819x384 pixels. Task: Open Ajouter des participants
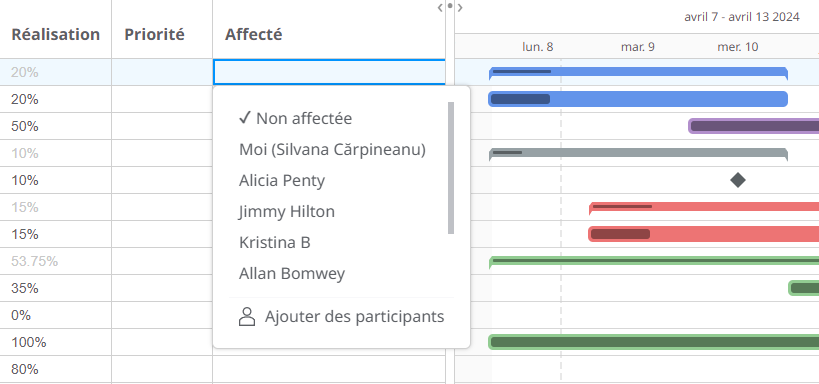[x=342, y=317]
